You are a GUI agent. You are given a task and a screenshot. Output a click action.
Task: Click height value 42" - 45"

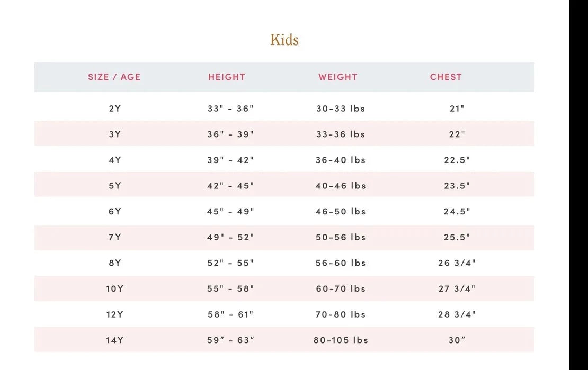pyautogui.click(x=230, y=186)
